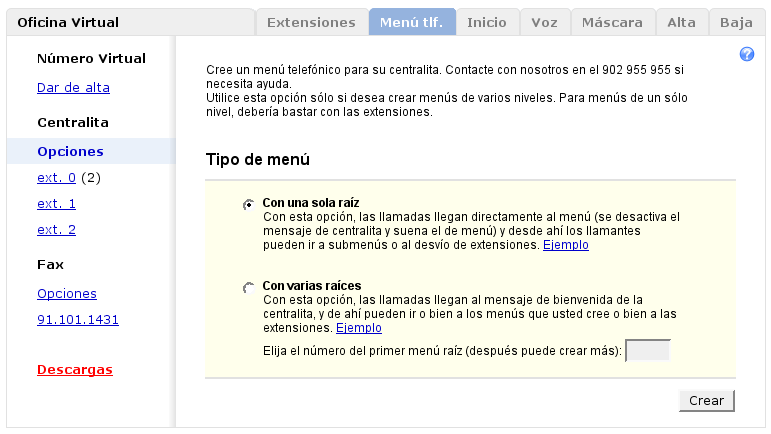The width and height of the screenshot is (771, 434).
Task: Open the ext. 2 sidebar link
Action: click(x=56, y=230)
